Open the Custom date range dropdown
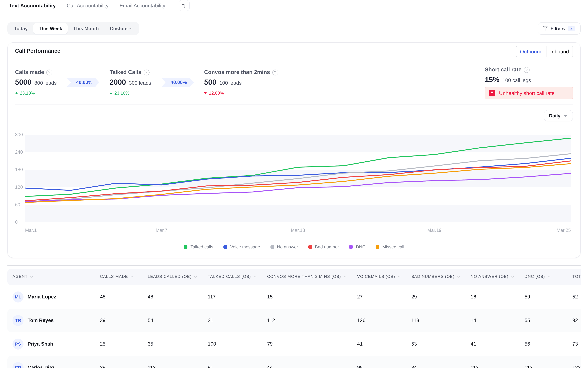Image resolution: width=588 pixels, height=368 pixels. (121, 29)
